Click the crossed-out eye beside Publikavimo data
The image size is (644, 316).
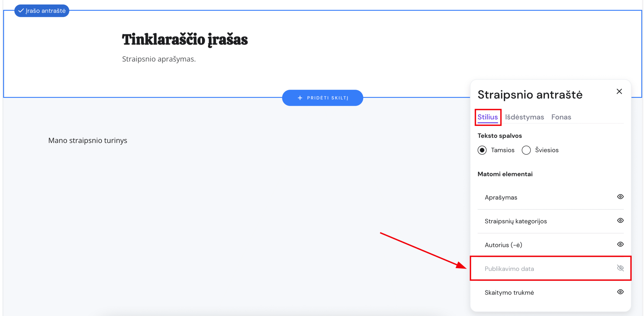click(x=620, y=268)
